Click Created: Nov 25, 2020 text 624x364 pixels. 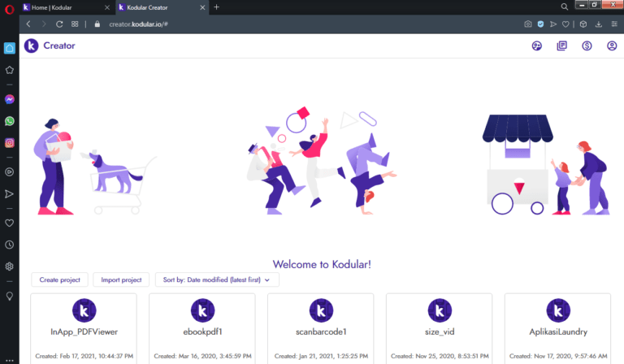click(440, 356)
